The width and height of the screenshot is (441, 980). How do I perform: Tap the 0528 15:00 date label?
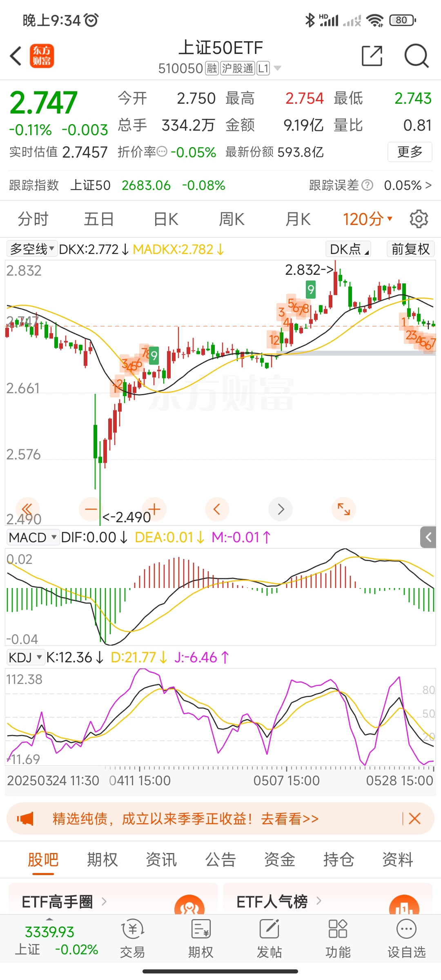[x=399, y=780]
